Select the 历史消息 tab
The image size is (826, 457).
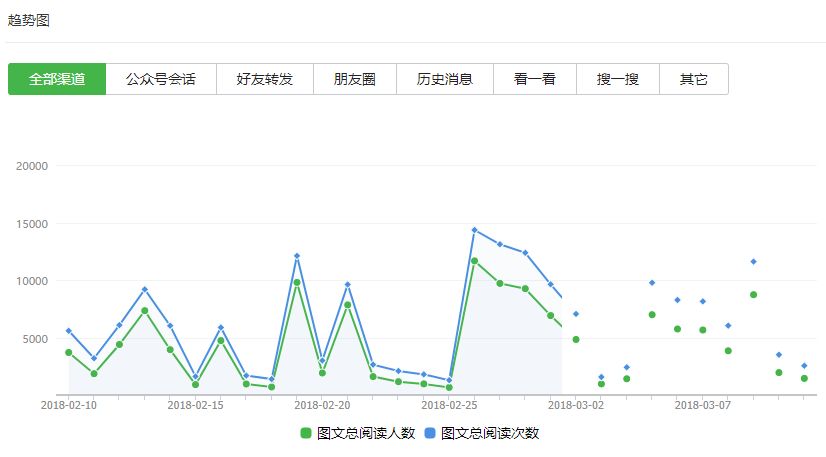click(445, 79)
